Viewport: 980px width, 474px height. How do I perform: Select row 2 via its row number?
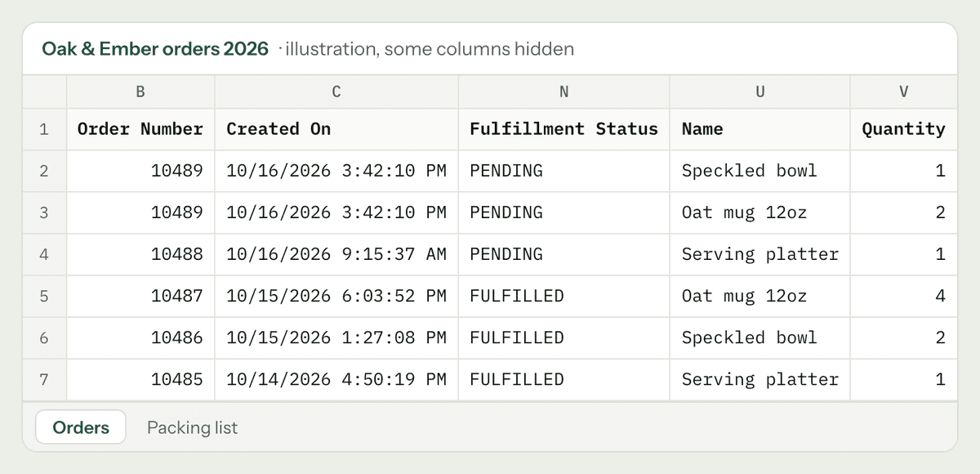tap(44, 171)
